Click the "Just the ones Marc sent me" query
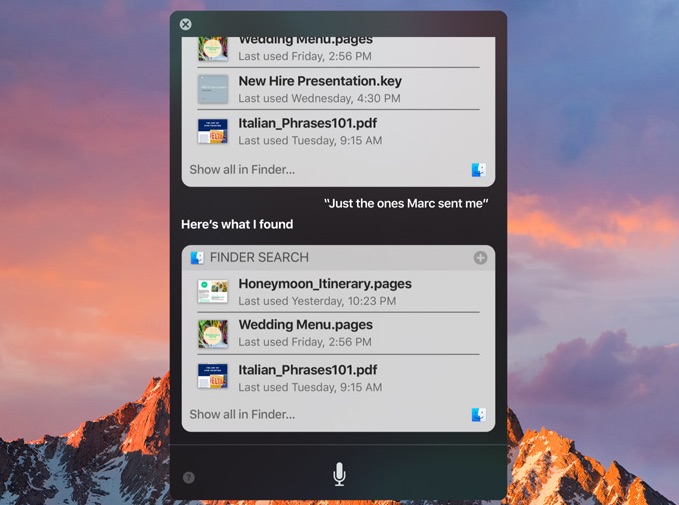This screenshot has height=505, width=679. [406, 204]
